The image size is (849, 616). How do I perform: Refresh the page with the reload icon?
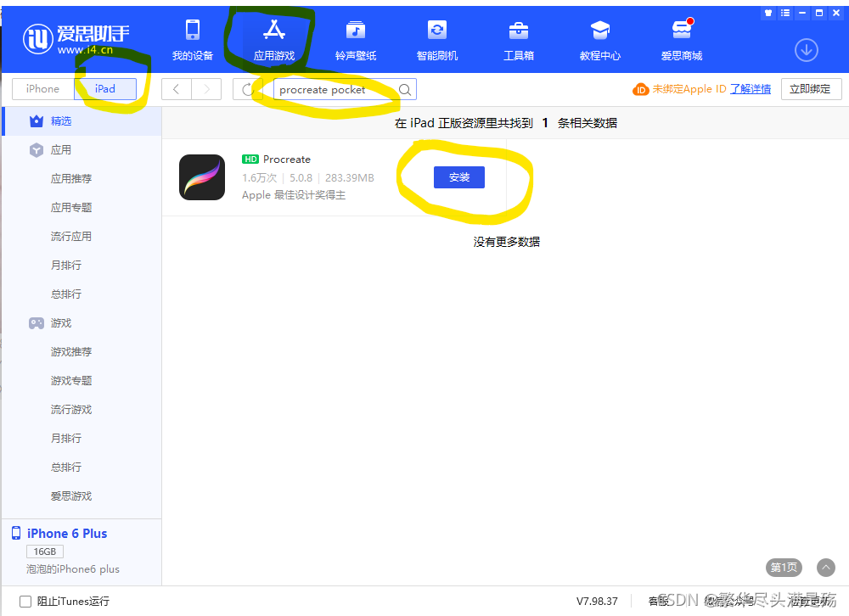247,89
